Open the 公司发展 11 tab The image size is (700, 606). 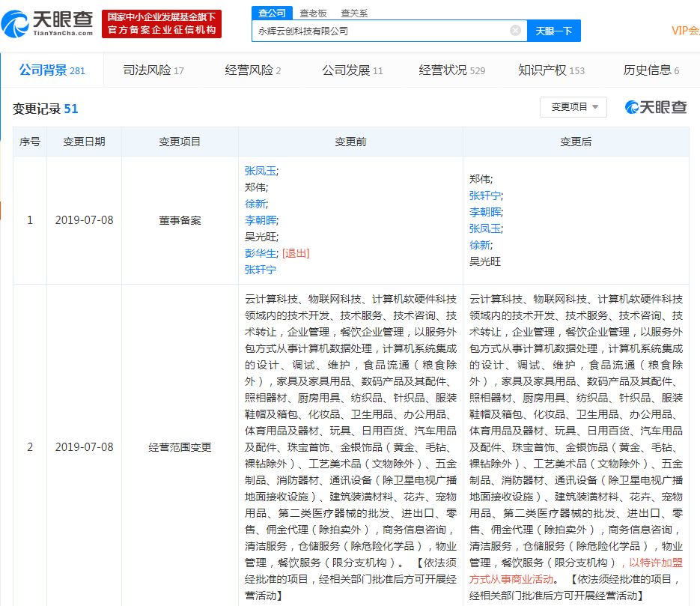click(x=352, y=70)
